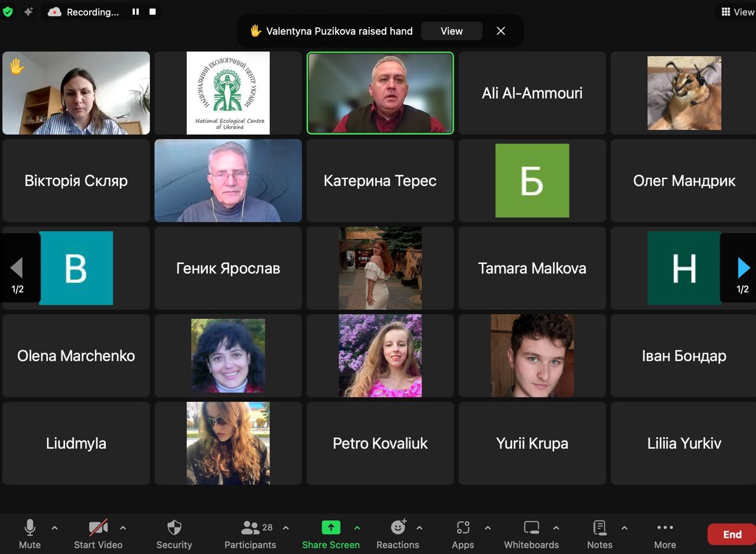Image resolution: width=756 pixels, height=554 pixels.
Task: Click the More options ellipsis
Action: [664, 534]
